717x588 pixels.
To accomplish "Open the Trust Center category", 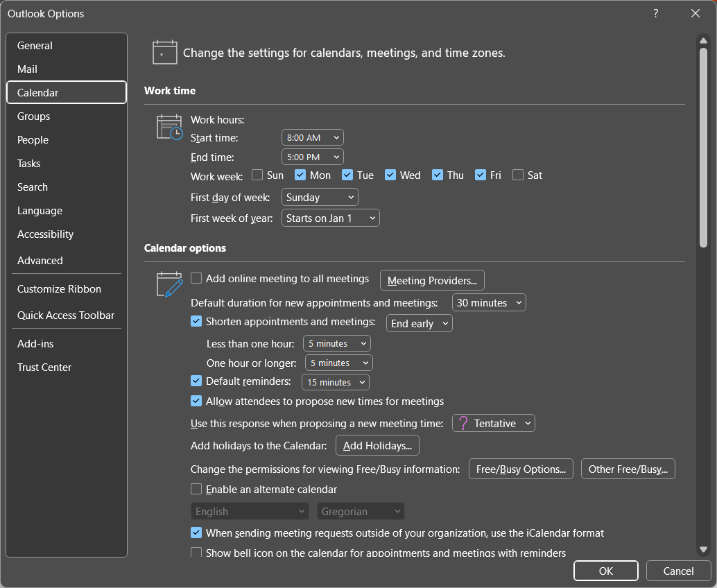I will (67, 367).
